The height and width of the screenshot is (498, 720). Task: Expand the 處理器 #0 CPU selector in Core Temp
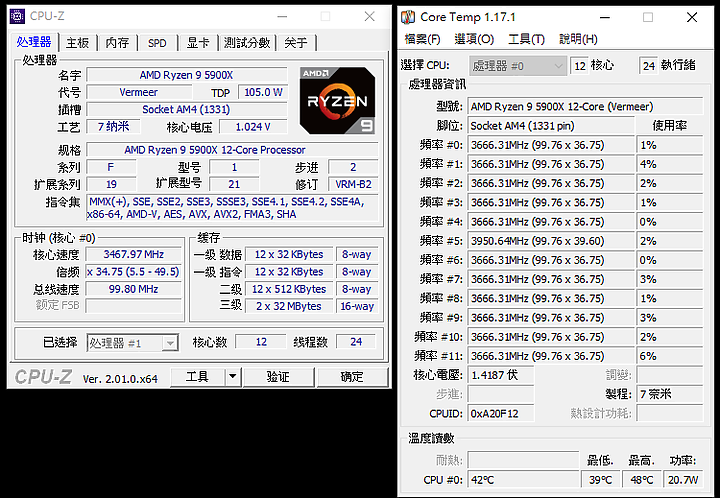[x=517, y=66]
